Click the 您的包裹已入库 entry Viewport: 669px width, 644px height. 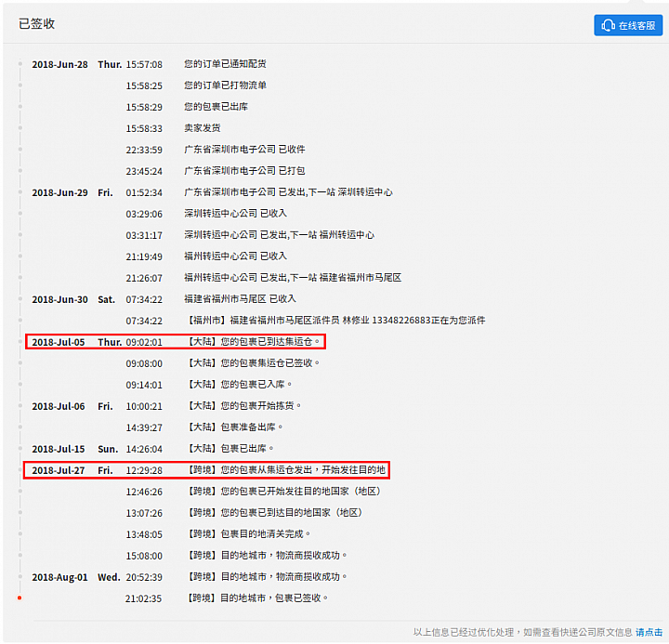pos(240,384)
